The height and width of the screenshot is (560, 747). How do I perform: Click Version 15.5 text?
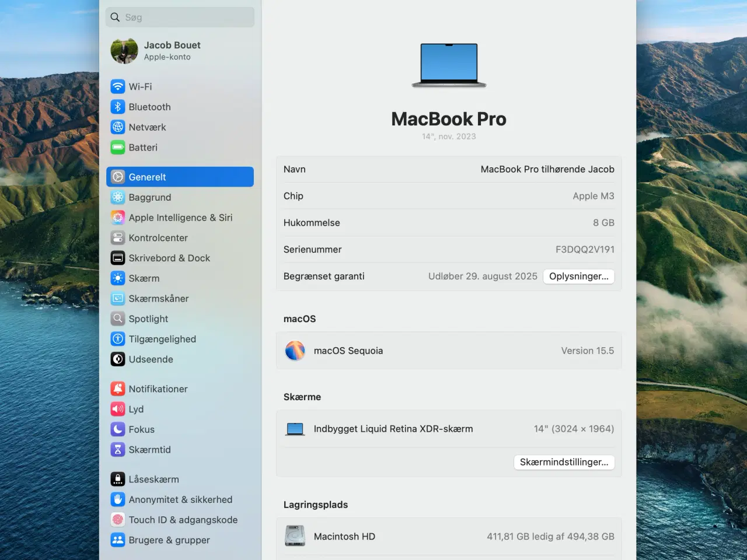[x=588, y=351]
